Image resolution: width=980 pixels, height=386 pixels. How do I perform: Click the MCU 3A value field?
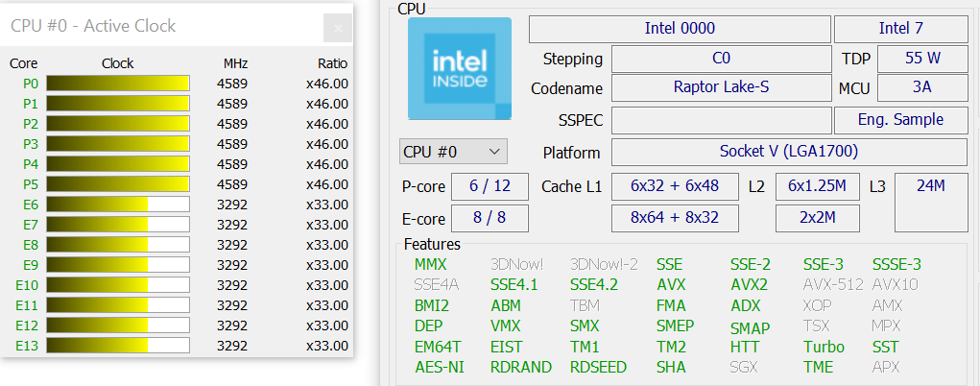922,87
